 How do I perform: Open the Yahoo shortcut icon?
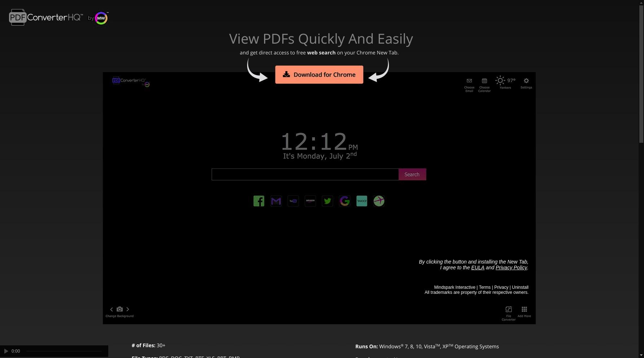[x=362, y=201]
